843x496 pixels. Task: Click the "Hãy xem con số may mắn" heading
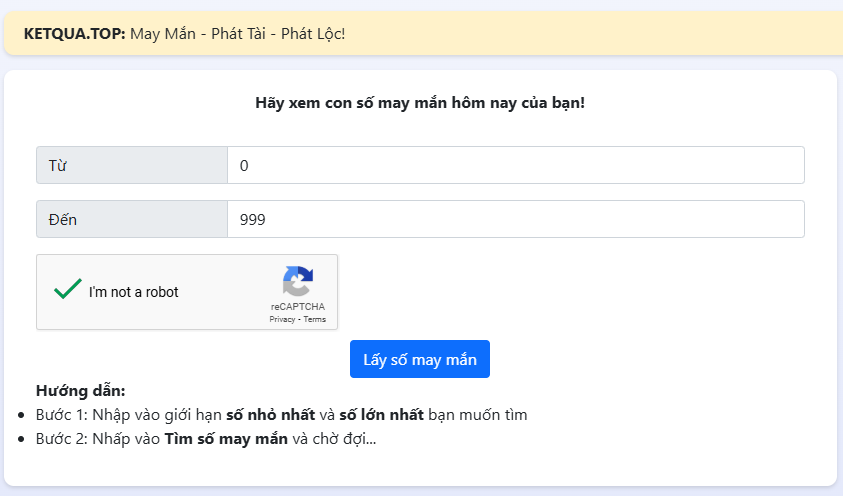coord(420,102)
